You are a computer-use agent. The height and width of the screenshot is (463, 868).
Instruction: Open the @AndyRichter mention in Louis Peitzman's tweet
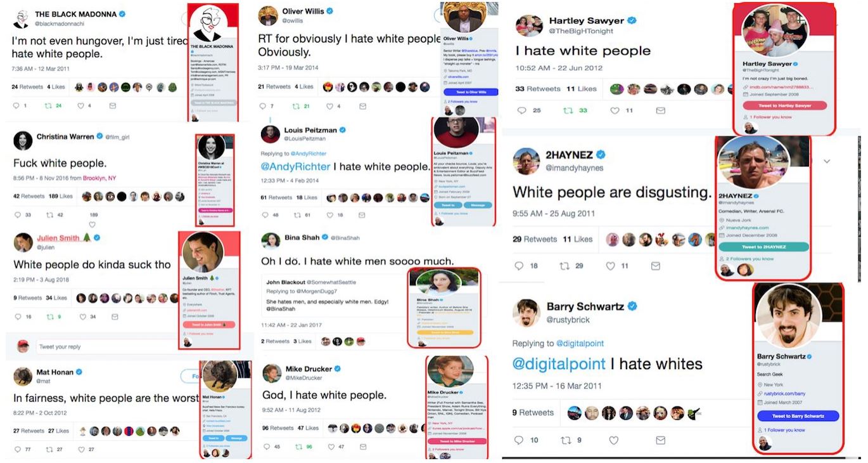click(x=295, y=167)
